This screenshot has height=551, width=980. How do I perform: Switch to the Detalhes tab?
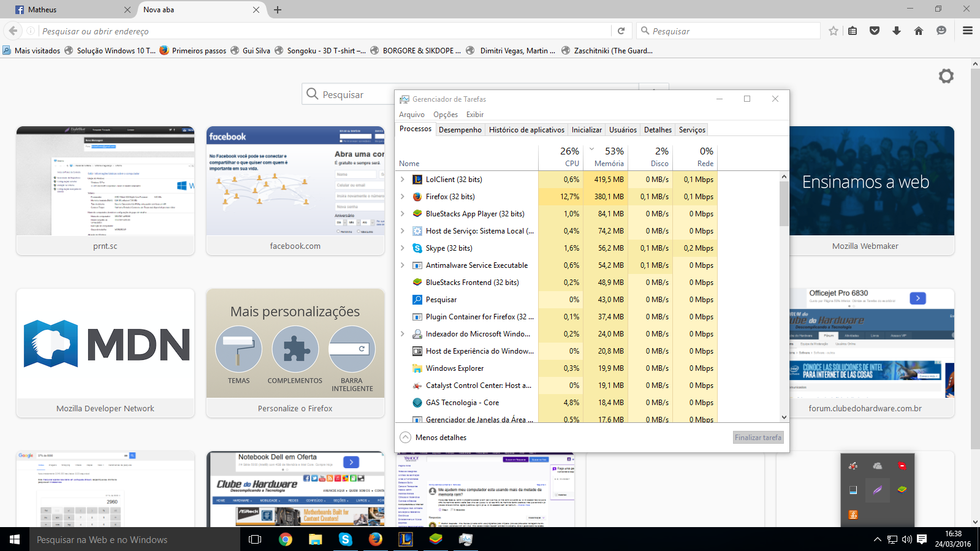(658, 130)
